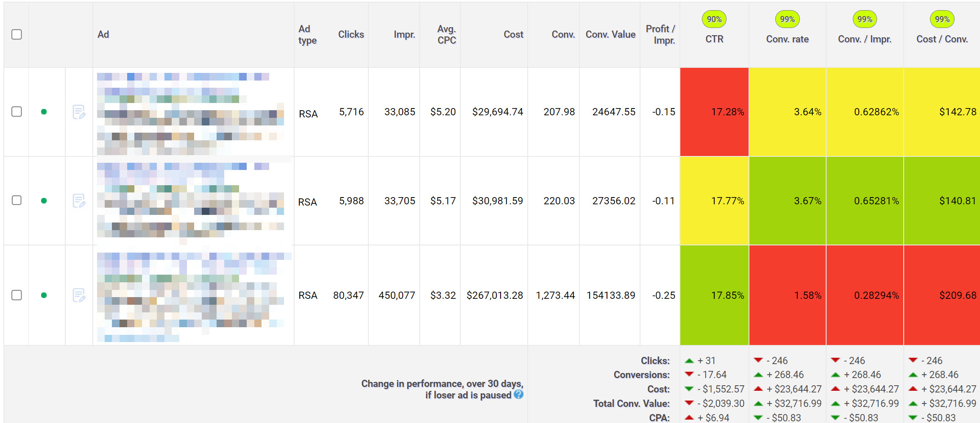Select the checkbox for the third ad
Viewport: 980px width, 423px height.
(17, 295)
